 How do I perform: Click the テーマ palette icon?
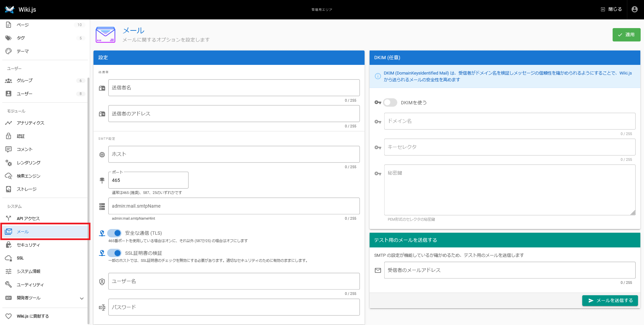(9, 51)
